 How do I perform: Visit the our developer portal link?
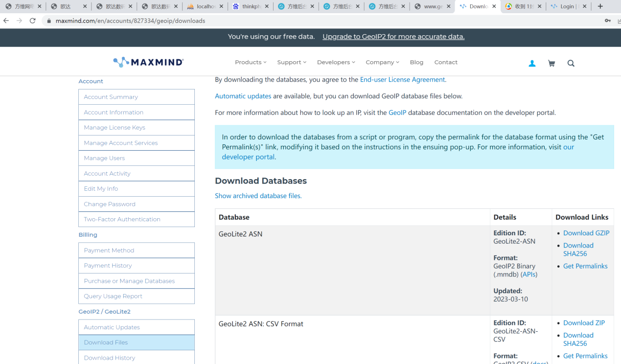(x=398, y=152)
